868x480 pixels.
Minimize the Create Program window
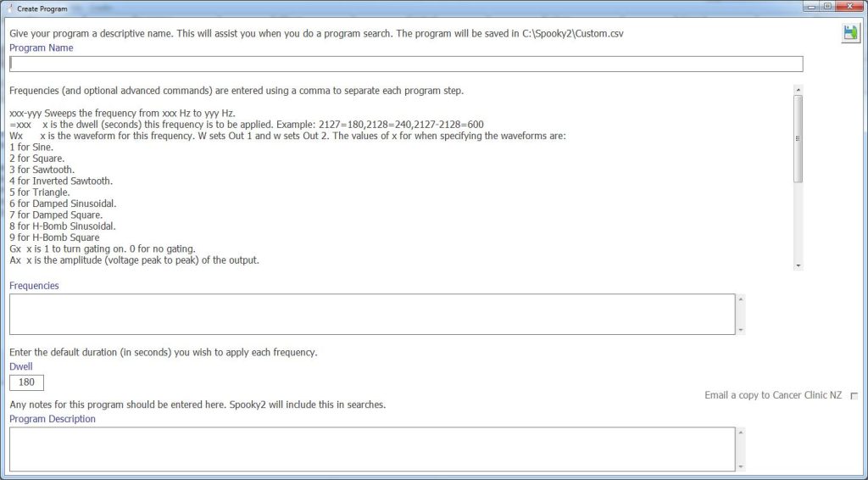point(811,7)
